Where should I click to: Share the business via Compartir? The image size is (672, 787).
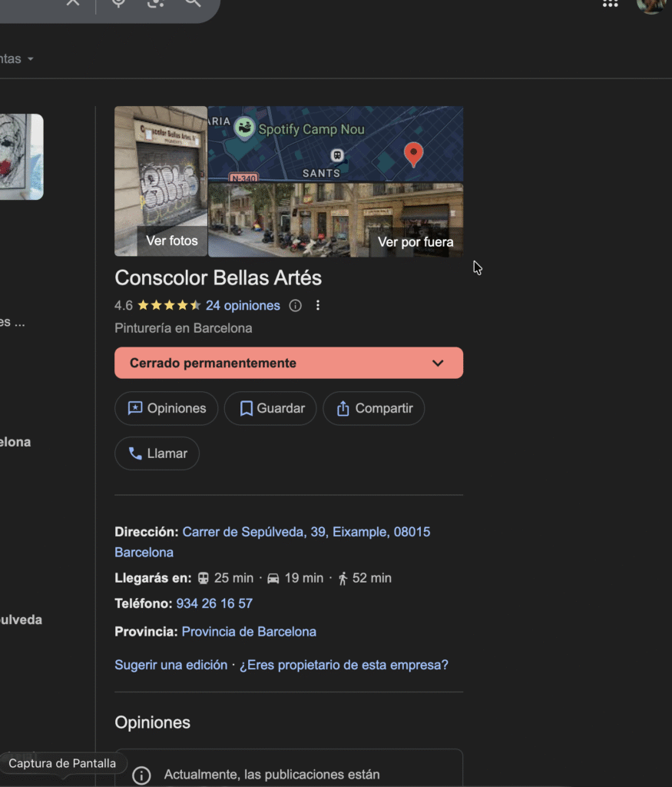[373, 409]
